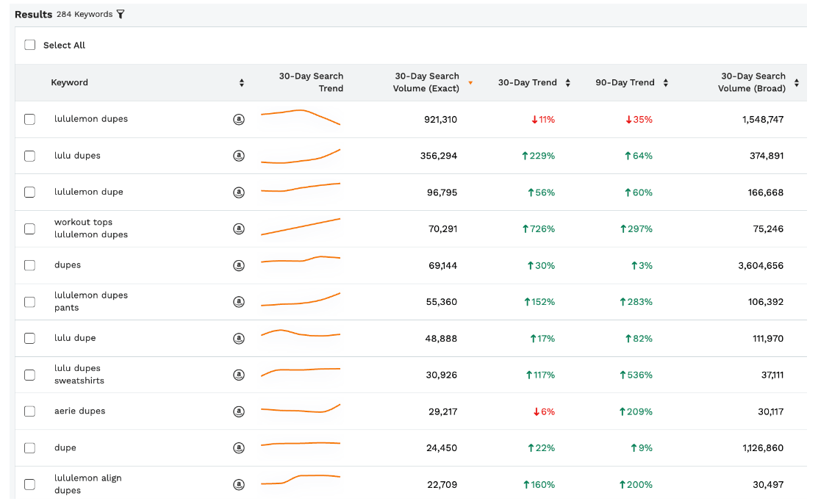Click the 283% 90-day trend value
Image resolution: width=832 pixels, height=504 pixels.
(x=636, y=302)
